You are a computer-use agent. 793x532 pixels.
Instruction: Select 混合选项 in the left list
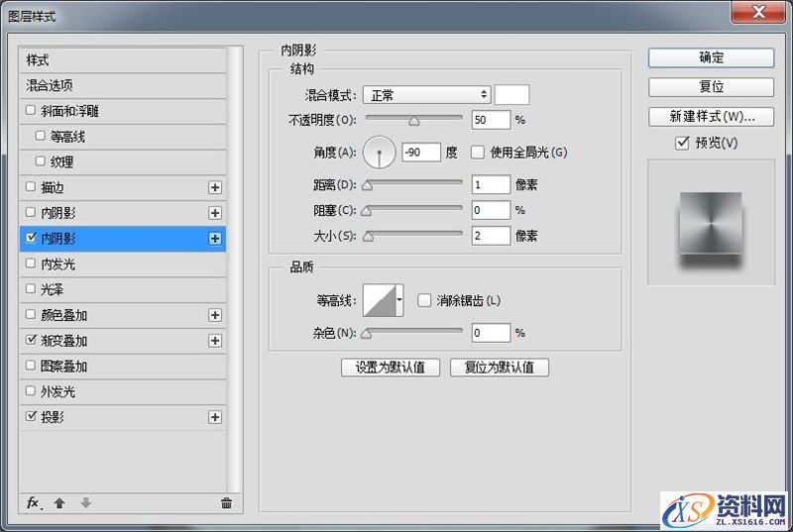click(122, 85)
